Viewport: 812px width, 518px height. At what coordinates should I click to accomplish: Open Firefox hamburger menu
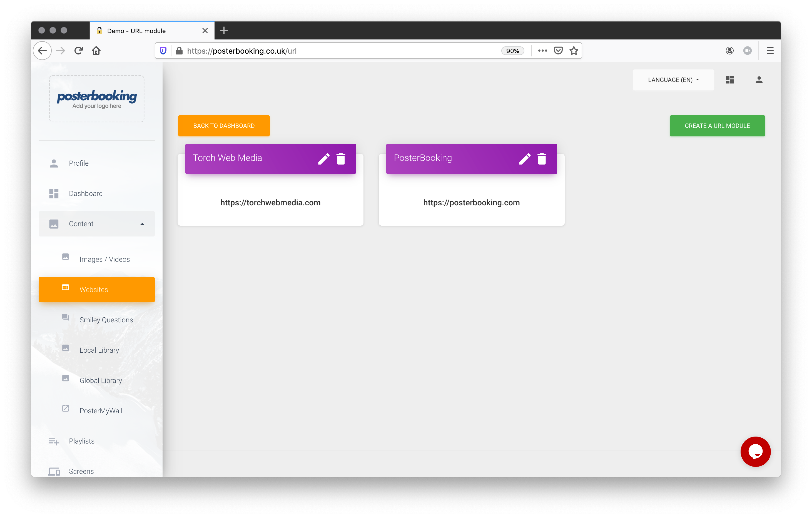[x=770, y=51]
